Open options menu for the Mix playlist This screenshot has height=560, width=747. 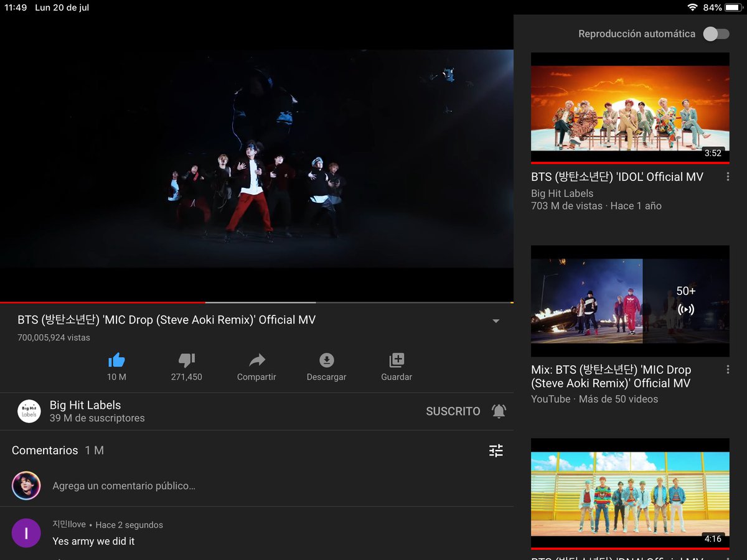point(728,370)
